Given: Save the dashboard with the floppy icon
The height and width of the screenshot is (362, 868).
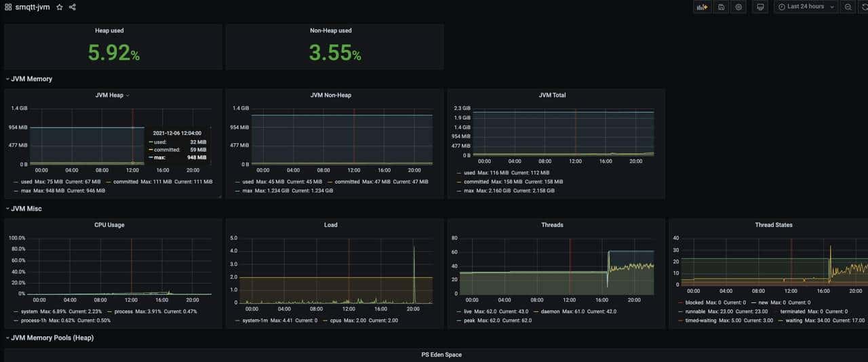Looking at the screenshot, I should point(721,7).
